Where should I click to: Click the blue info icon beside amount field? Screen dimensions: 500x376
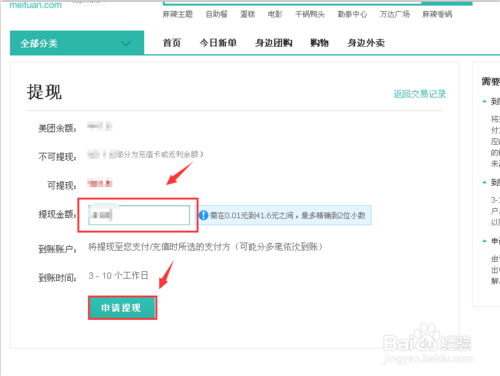[x=203, y=215]
